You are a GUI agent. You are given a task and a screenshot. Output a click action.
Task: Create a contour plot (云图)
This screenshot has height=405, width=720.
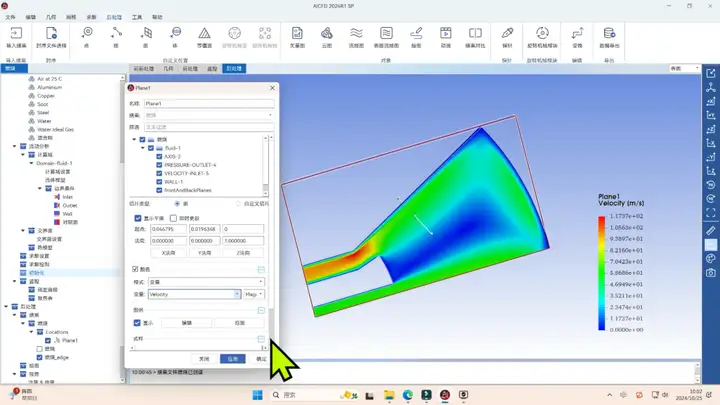click(326, 37)
